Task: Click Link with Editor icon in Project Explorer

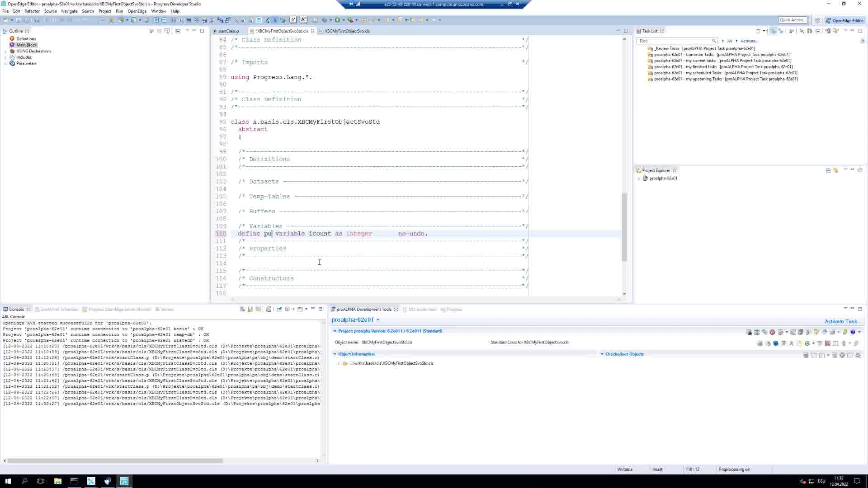Action: click(x=836, y=170)
